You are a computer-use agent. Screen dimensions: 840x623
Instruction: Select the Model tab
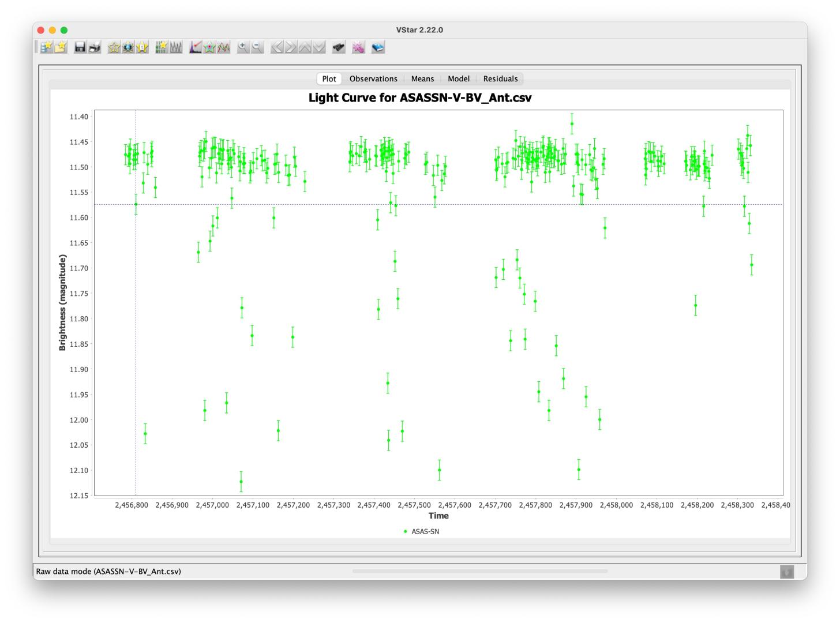coord(459,79)
